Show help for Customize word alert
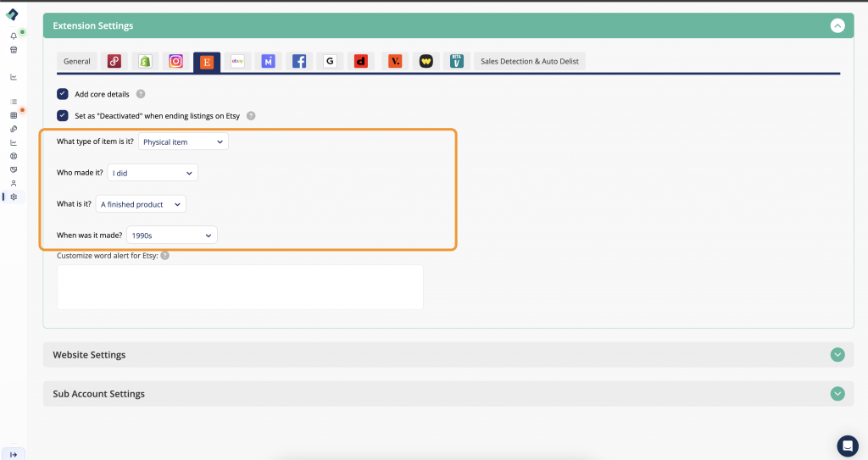Viewport: 868px width, 460px height. [x=165, y=256]
